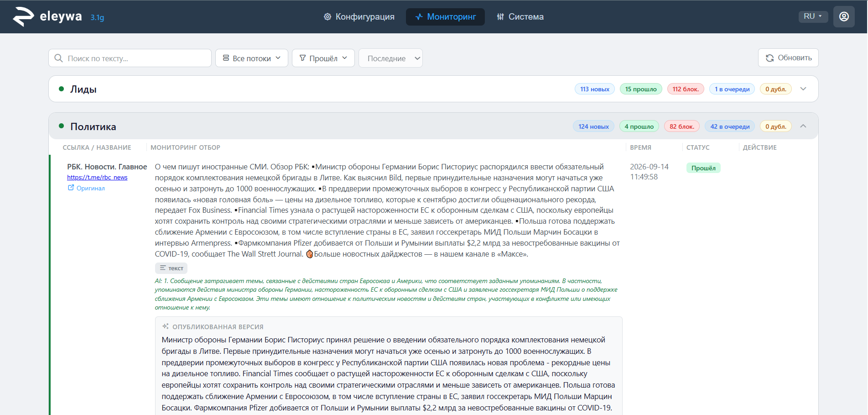Click the search magnifier icon
This screenshot has width=868, height=415.
tap(58, 58)
